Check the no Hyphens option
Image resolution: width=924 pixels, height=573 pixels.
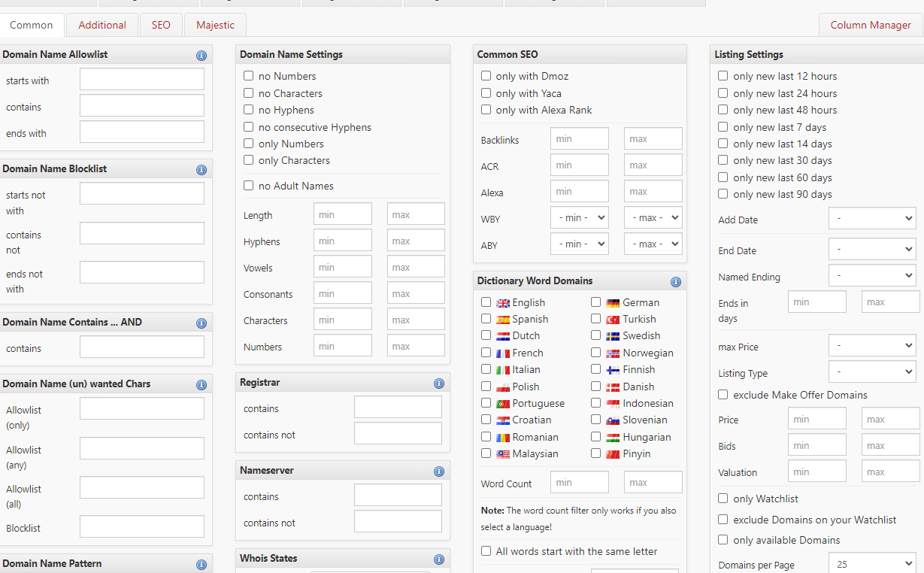pyautogui.click(x=249, y=110)
